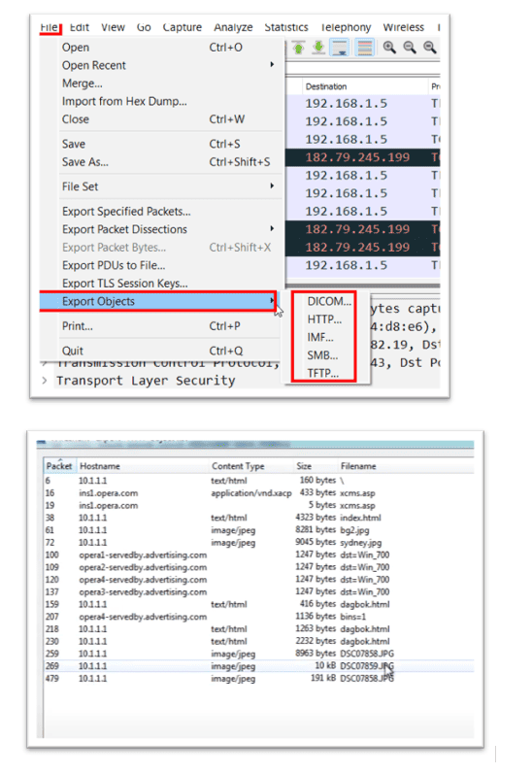Select the bg2.jpg object row
The image size is (532, 774).
point(258,530)
